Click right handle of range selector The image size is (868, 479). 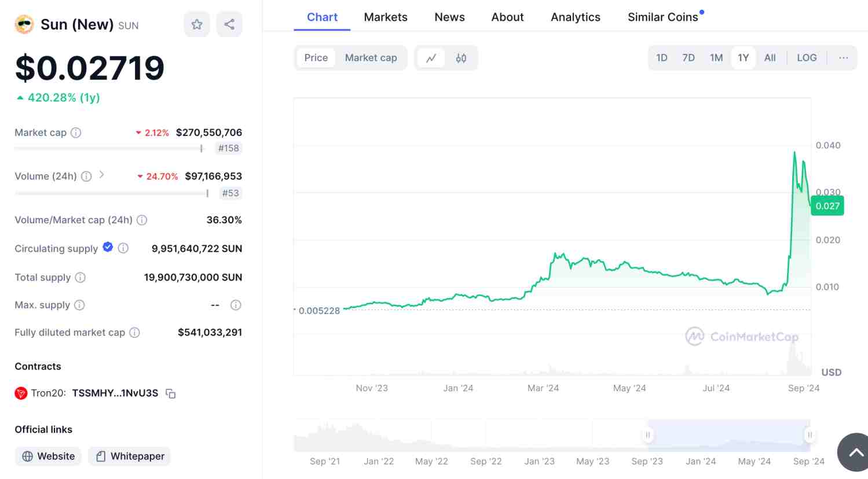pyautogui.click(x=810, y=435)
